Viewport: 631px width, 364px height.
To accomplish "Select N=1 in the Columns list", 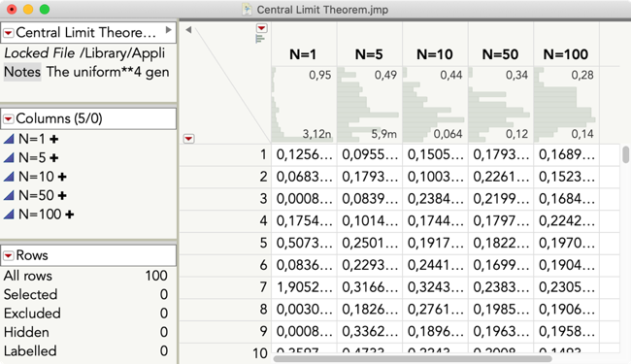I will [32, 139].
